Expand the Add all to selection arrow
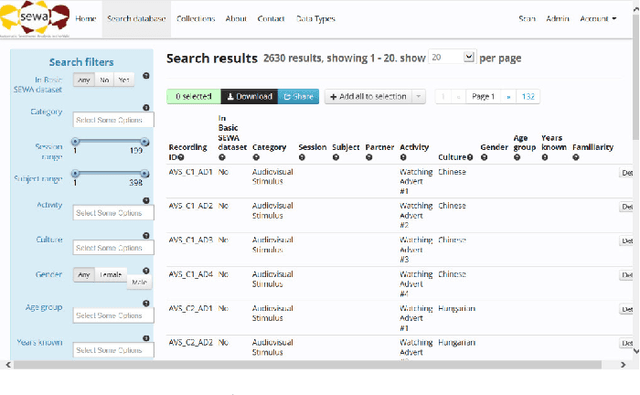Viewport: 640px width, 395px height. tap(418, 97)
